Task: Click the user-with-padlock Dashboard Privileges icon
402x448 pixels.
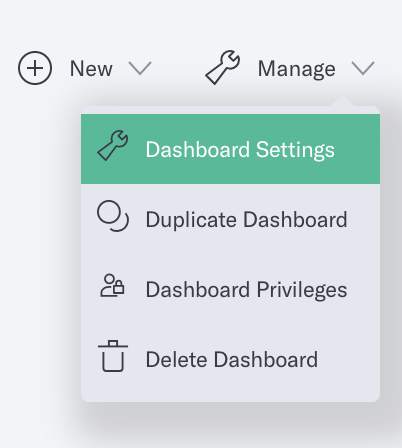Action: click(x=112, y=286)
